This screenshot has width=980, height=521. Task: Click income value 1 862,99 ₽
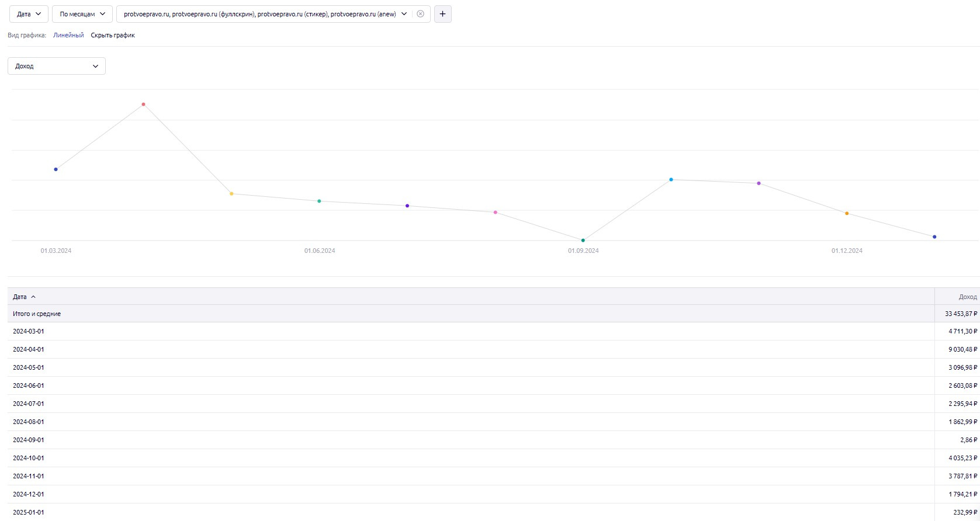click(962, 422)
